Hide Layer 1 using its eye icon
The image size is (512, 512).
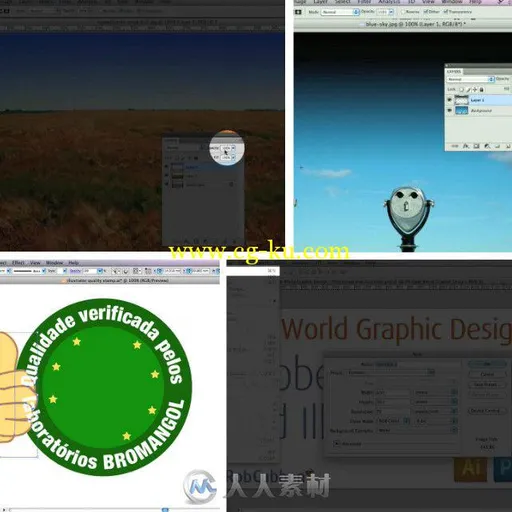449,100
